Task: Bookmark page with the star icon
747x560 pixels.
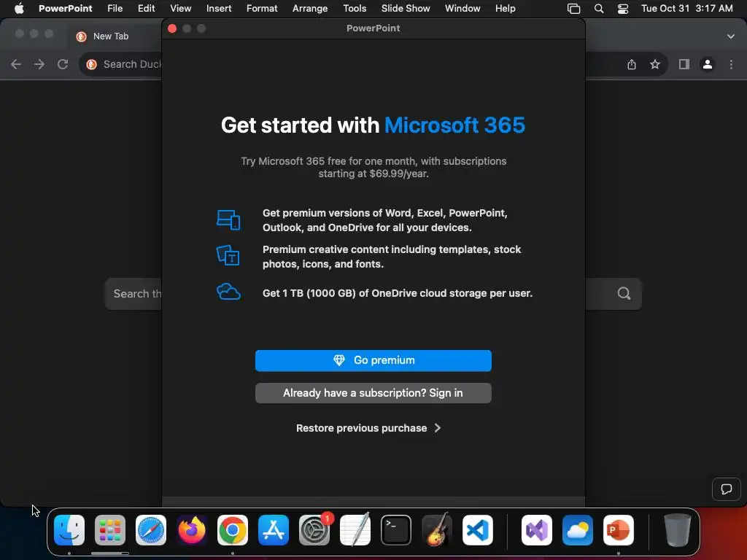Action: click(x=655, y=64)
